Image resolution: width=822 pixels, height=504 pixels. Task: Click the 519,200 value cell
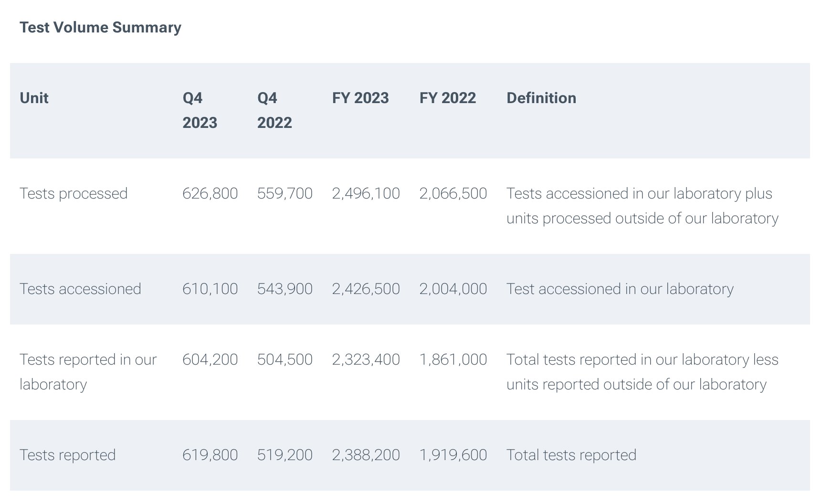pyautogui.click(x=285, y=455)
